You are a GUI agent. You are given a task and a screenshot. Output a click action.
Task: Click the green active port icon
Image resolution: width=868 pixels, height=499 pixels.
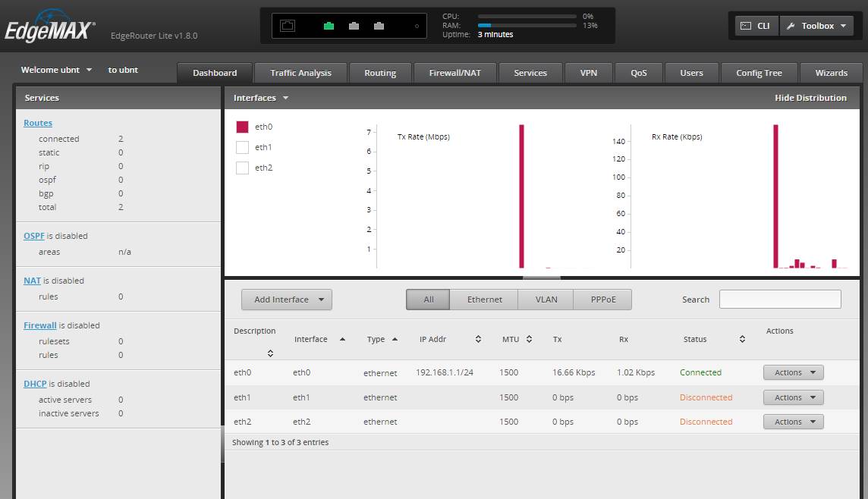coord(329,26)
